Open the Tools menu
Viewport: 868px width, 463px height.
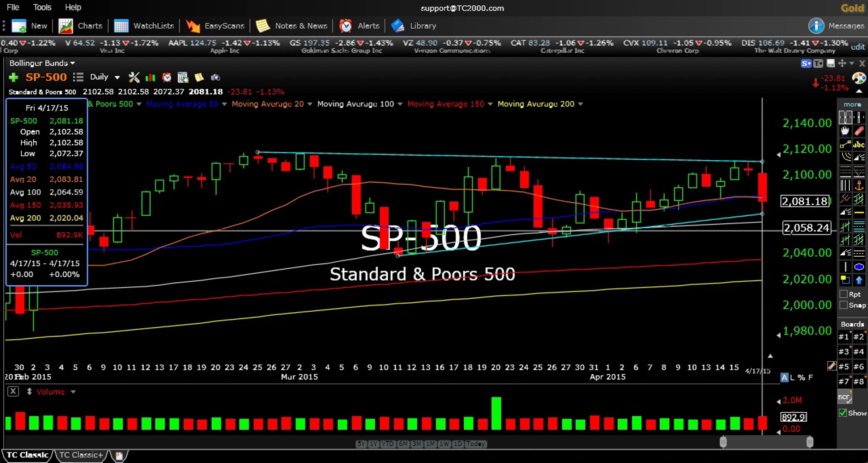pos(42,7)
